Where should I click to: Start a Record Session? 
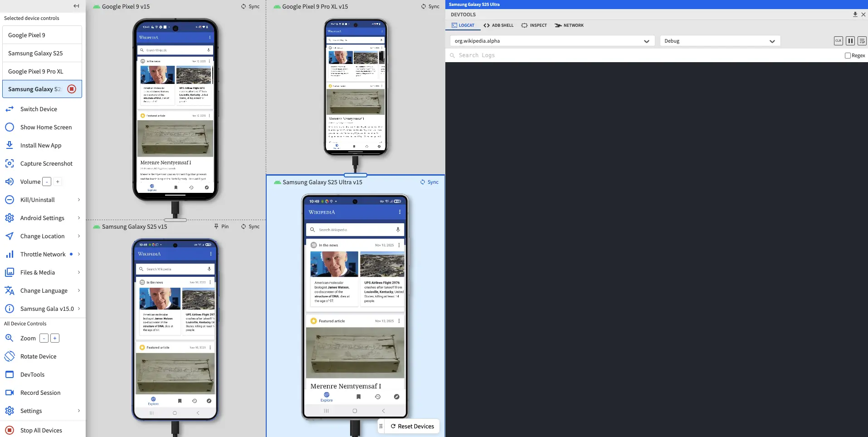(40, 393)
